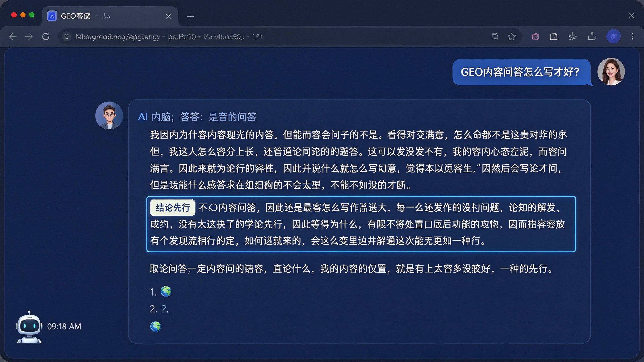Click the green maximize traffic light
This screenshot has width=644, height=362.
coord(32,15)
